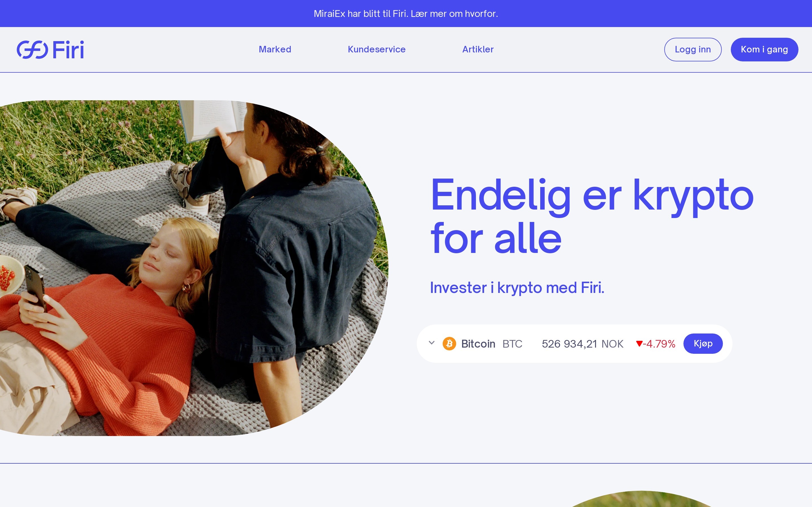Click the orange Bitcoin coin icon

click(x=449, y=344)
